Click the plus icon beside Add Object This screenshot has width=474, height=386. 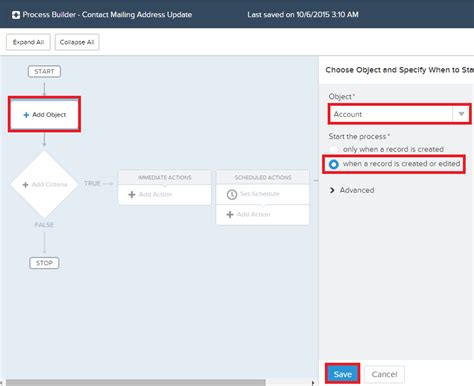tap(26, 115)
